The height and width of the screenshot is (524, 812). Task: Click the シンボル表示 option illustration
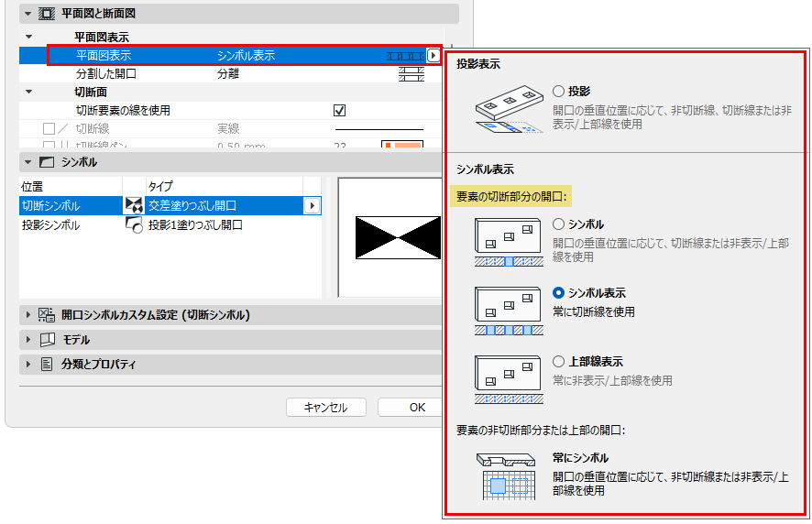point(509,311)
